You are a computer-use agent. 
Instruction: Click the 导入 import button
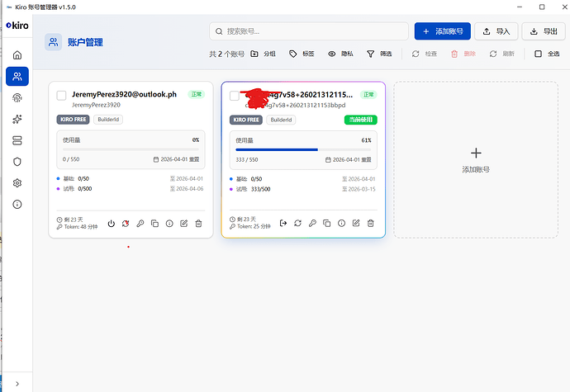(496, 31)
